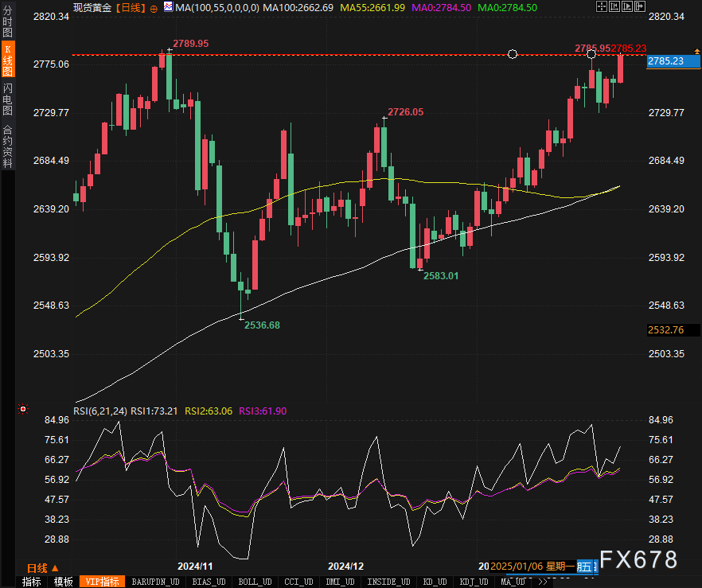Click the circle marker at the 2785.95 peak
702x588 pixels.
pyautogui.click(x=591, y=54)
